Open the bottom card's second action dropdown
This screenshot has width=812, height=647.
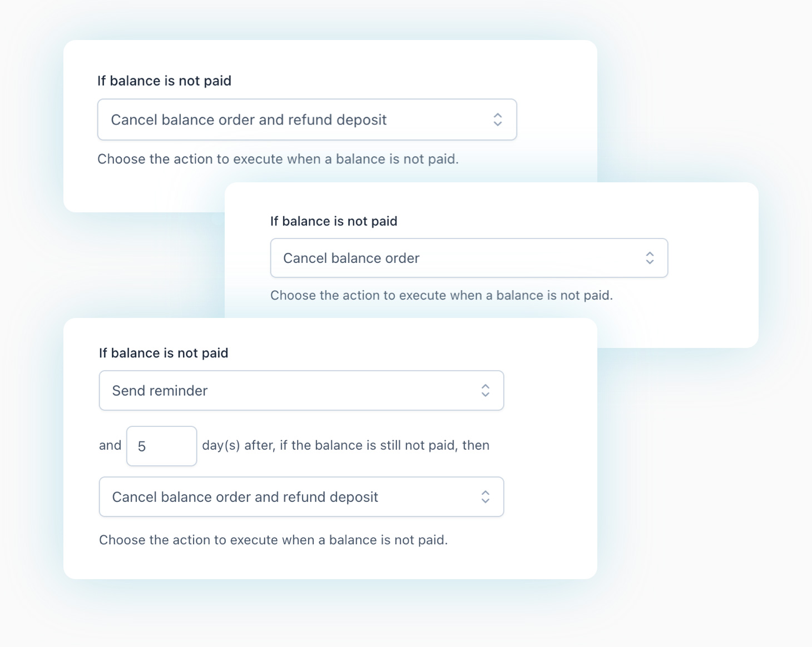[x=300, y=496]
